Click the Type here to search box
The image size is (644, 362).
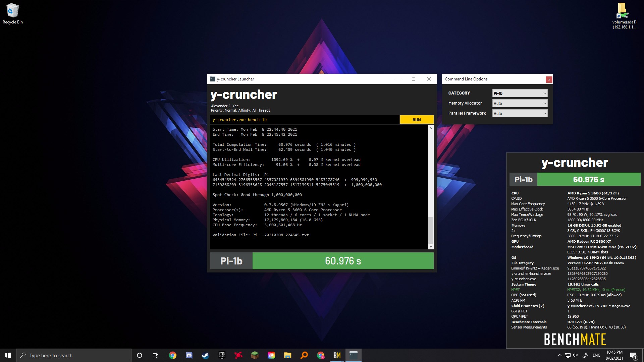point(74,355)
